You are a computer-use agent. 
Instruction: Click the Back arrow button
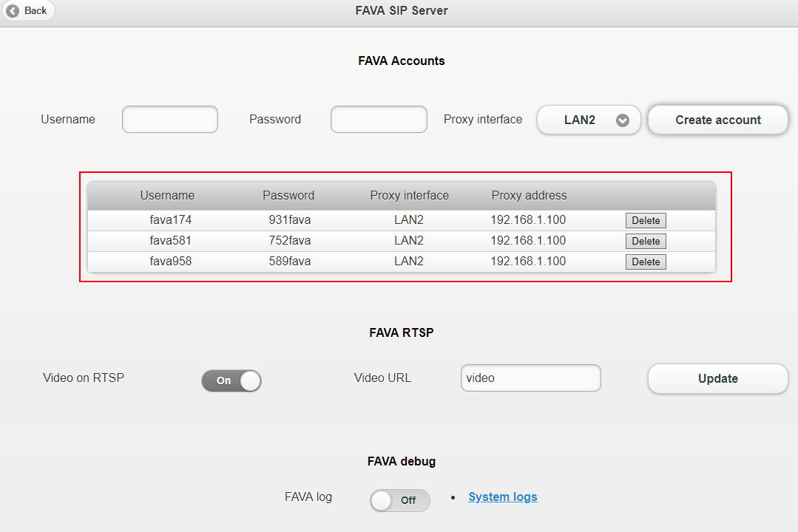point(28,10)
